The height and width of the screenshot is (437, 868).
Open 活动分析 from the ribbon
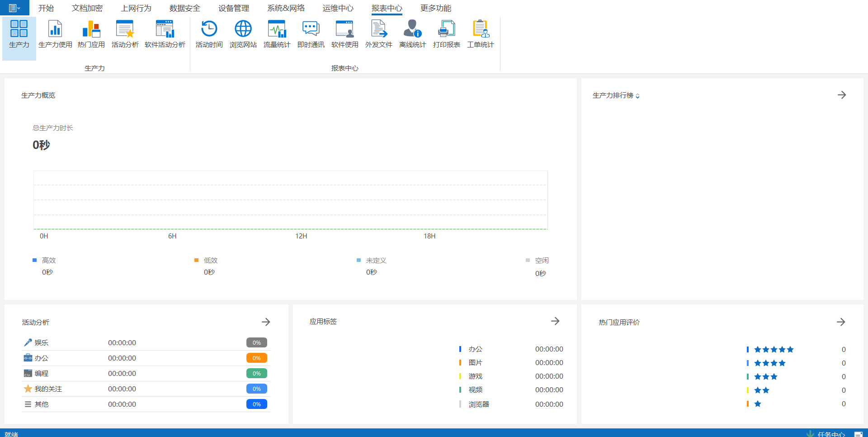(125, 34)
